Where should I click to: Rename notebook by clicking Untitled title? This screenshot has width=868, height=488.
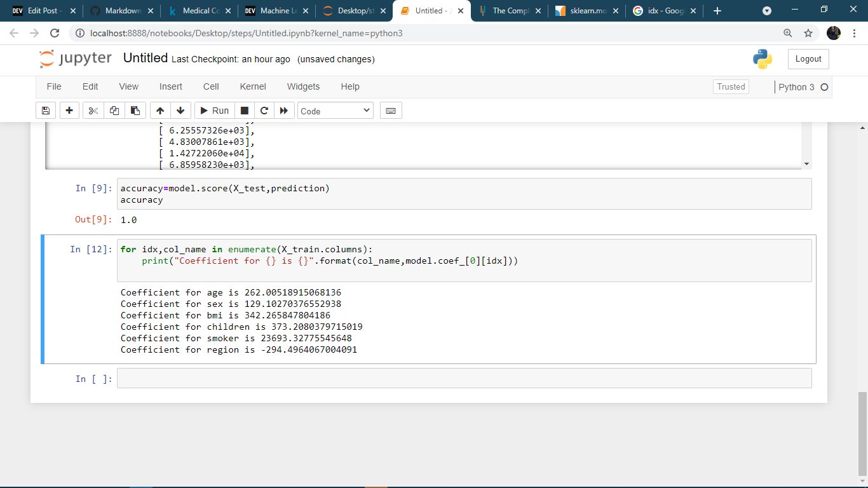click(146, 58)
